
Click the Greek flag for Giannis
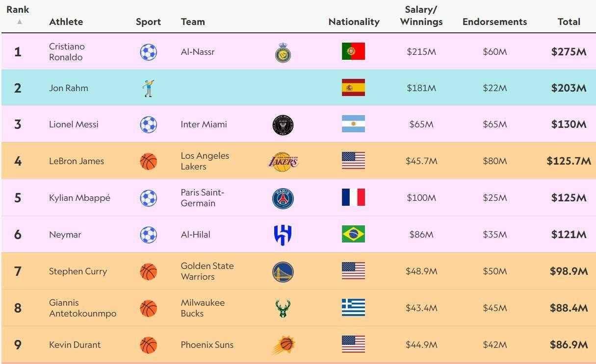coord(353,308)
